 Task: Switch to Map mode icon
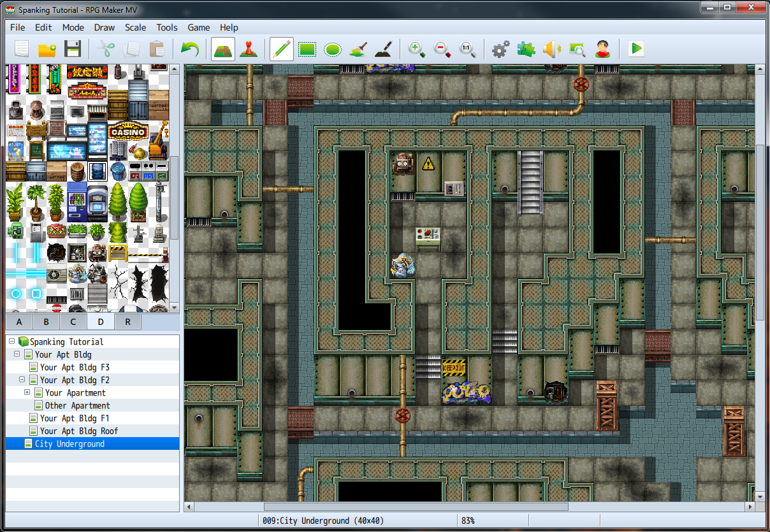223,50
